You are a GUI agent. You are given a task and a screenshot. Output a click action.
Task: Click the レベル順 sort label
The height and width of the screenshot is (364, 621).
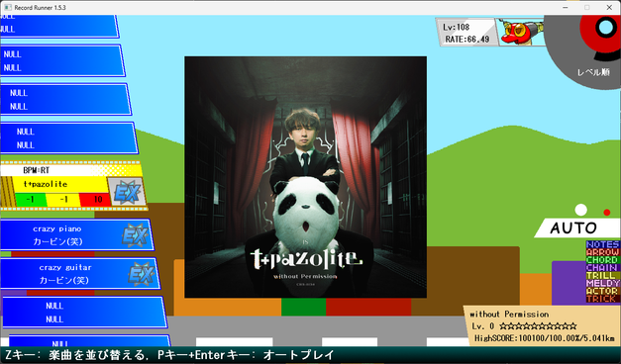(x=593, y=72)
